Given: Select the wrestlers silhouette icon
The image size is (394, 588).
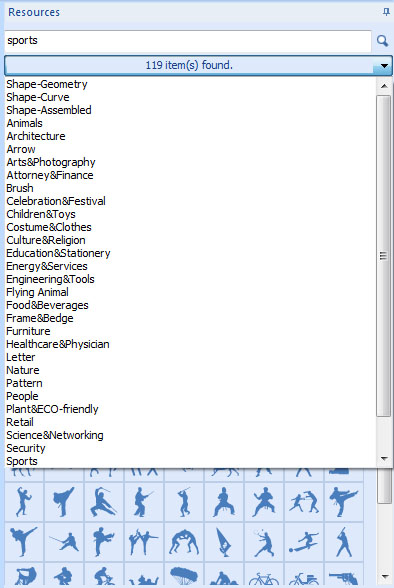Looking at the screenshot, I should point(183,542).
